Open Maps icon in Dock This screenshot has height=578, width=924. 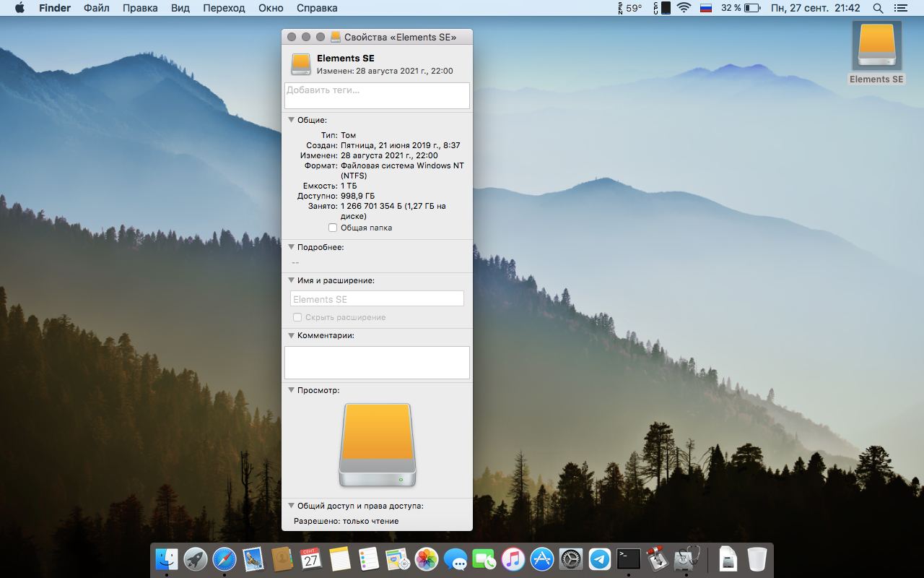(x=398, y=559)
